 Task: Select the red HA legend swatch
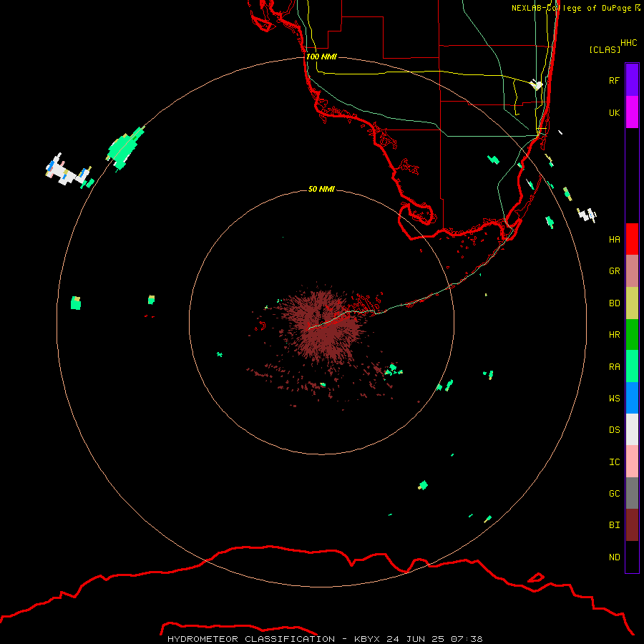click(632, 239)
